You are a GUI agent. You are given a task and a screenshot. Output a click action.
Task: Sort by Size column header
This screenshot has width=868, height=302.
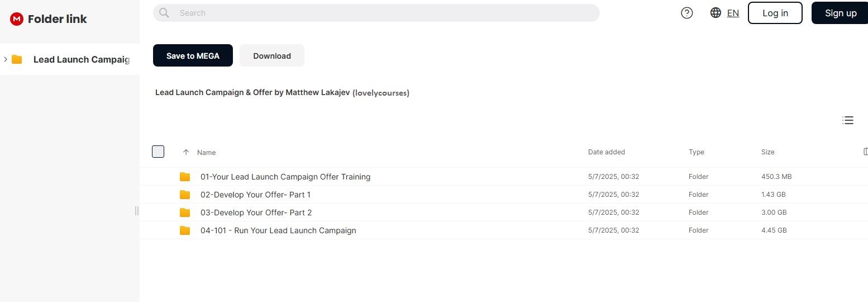click(x=767, y=152)
